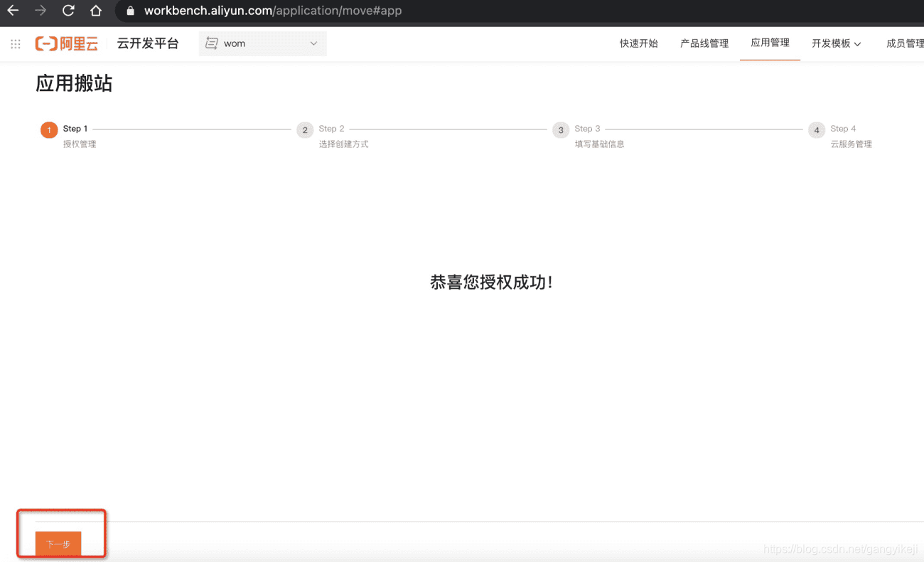The width and height of the screenshot is (924, 562).
Task: Click the SSL lock icon in the address bar
Action: pos(129,11)
